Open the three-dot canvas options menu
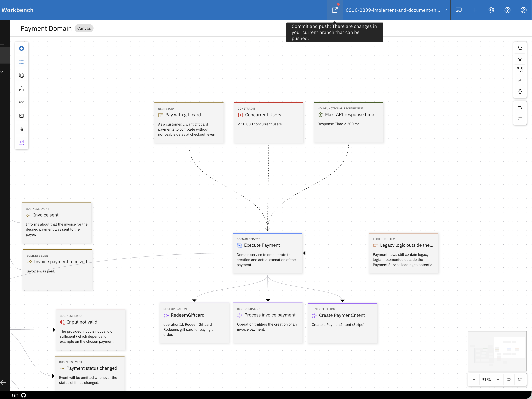 pos(525,28)
